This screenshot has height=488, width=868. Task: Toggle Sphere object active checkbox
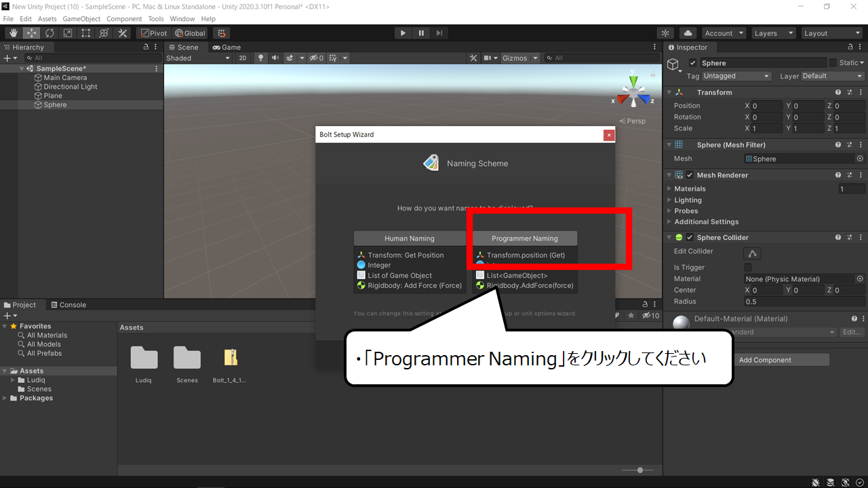(692, 63)
